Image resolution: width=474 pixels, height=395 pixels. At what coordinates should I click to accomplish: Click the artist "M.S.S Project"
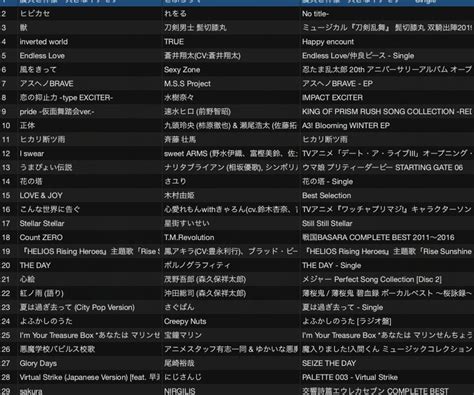[x=187, y=84]
